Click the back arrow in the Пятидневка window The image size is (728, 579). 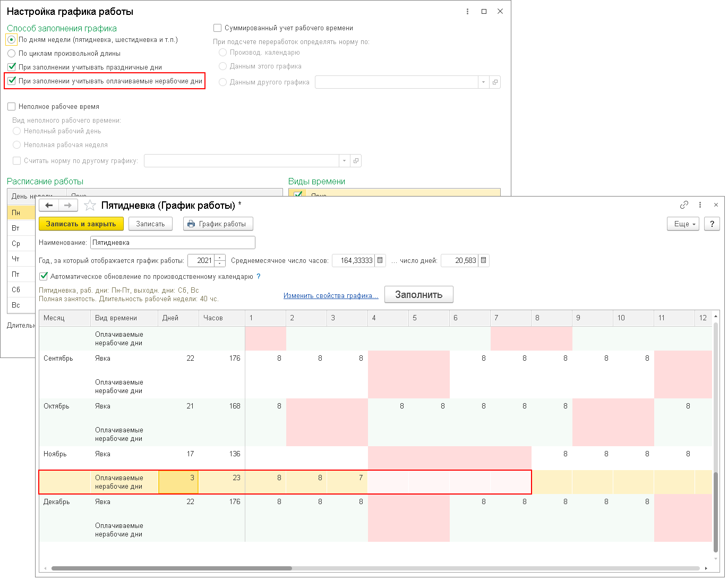[49, 206]
